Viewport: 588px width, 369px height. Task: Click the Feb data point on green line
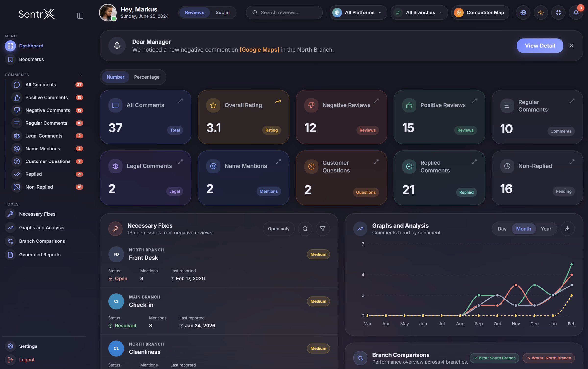(x=571, y=265)
